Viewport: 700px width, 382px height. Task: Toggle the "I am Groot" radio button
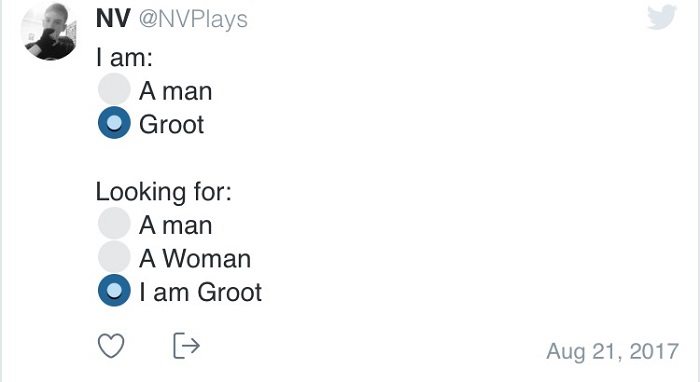tap(114, 290)
